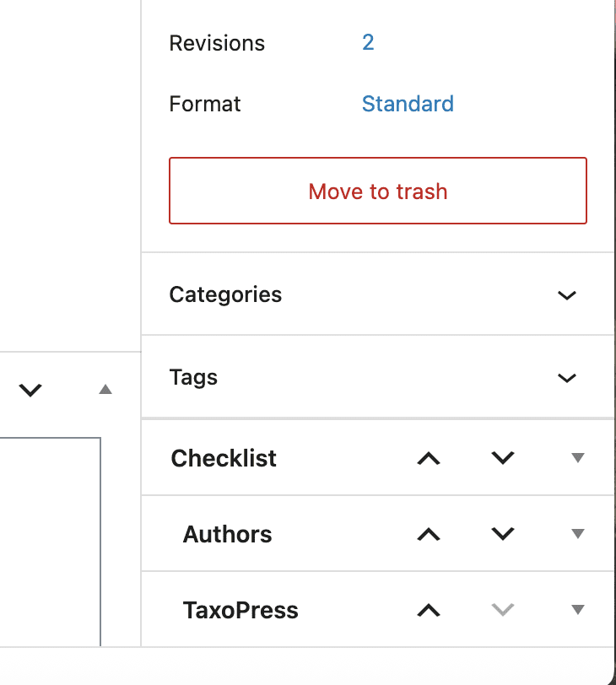Click the Authors panel title
Image resolution: width=616 pixels, height=685 pixels.
point(227,534)
